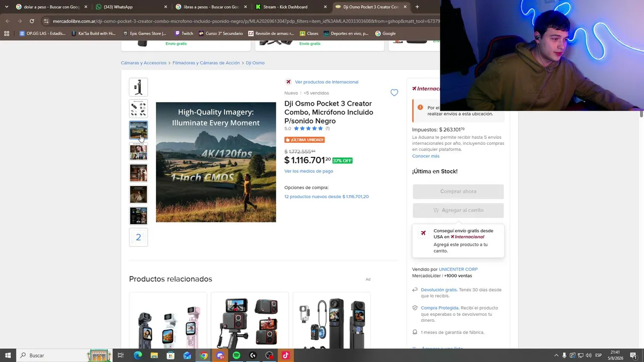Viewport: 644px width, 362px height.
Task: Close the Dji Osmo Pocket 3 tab
Action: click(405, 7)
